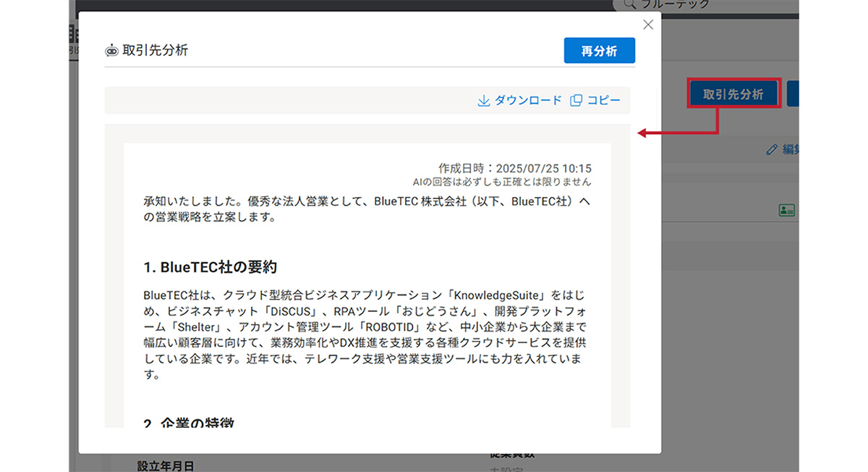Click the pencil edit icon

(772, 150)
